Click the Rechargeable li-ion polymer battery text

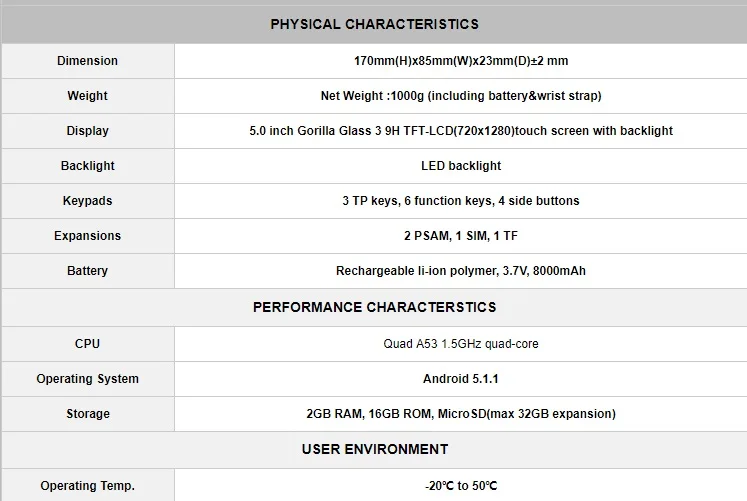coord(461,271)
